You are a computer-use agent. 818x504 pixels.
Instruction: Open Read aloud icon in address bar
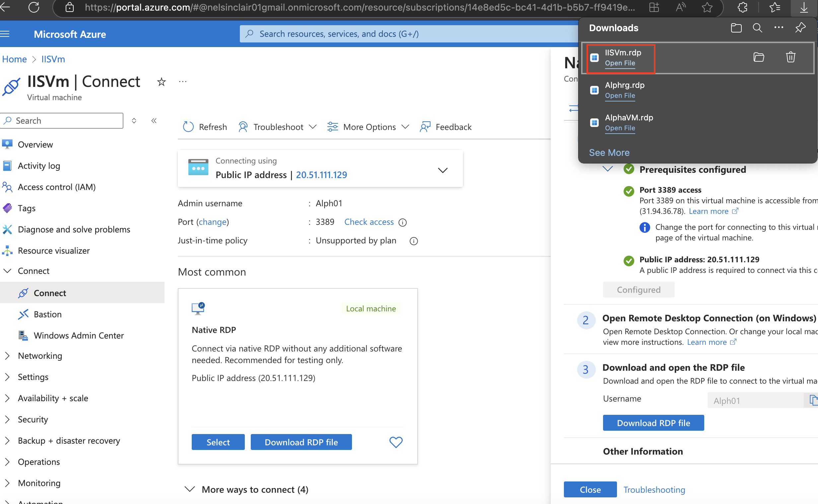681,7
